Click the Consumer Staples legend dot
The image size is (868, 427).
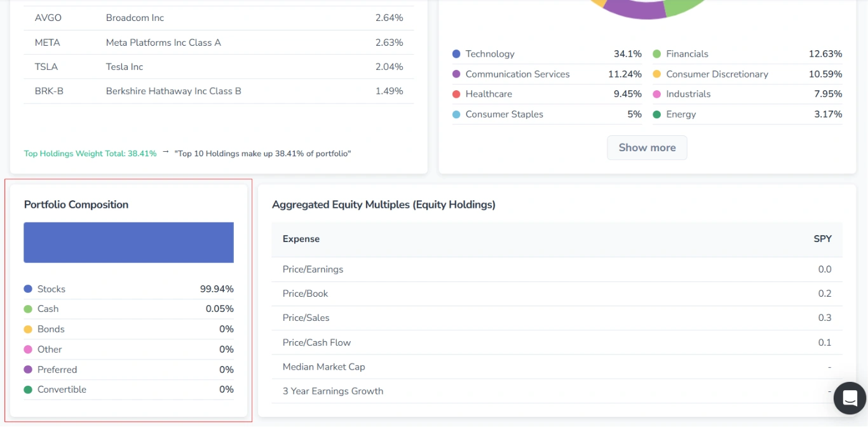[x=455, y=114]
